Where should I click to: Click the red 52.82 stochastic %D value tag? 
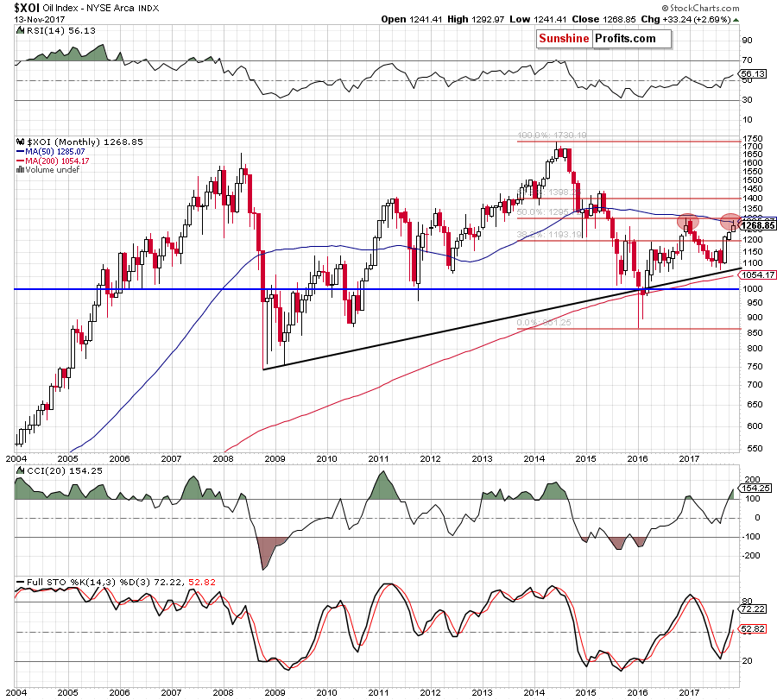click(x=753, y=629)
